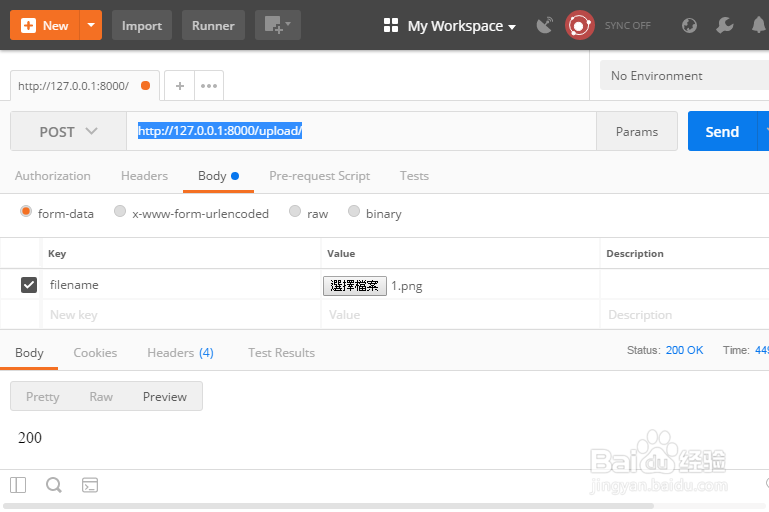The image size is (769, 512).
Task: Open the tab options ellipsis menu
Action: pos(209,86)
